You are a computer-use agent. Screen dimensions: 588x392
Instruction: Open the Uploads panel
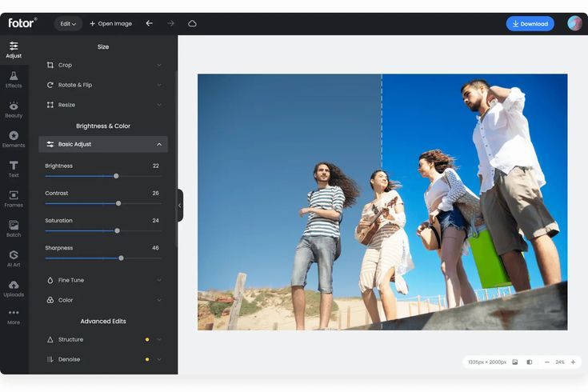tap(14, 288)
